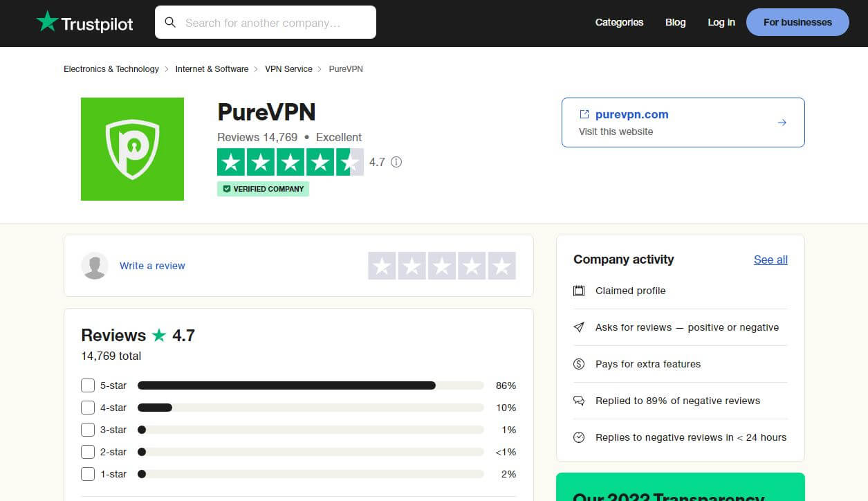This screenshot has height=501, width=868.
Task: Click the green star beside Reviews 4.7
Action: click(x=159, y=335)
